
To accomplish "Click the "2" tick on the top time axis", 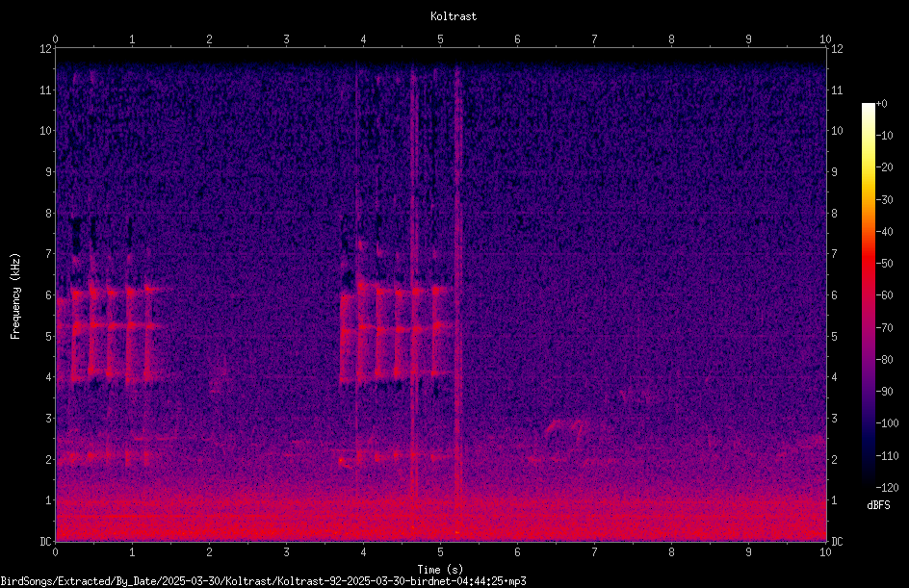I will (x=209, y=38).
